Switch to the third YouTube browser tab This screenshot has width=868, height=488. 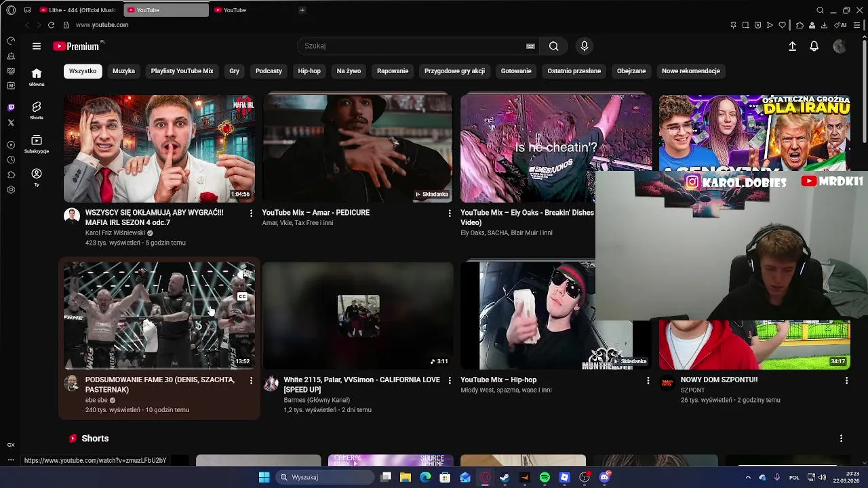coord(252,10)
